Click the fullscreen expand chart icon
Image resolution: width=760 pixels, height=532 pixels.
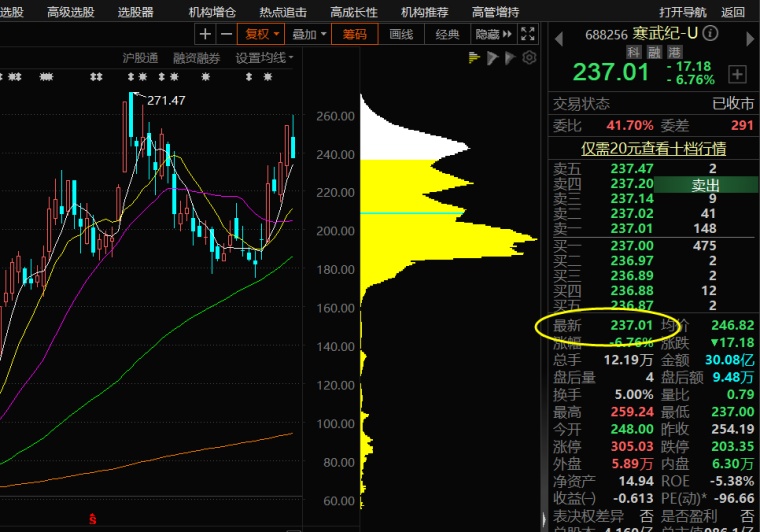pyautogui.click(x=529, y=34)
